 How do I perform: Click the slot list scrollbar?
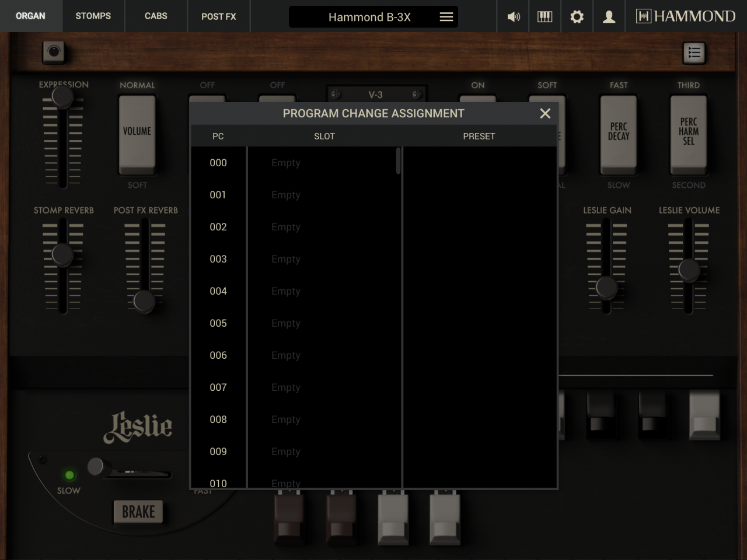pos(398,161)
